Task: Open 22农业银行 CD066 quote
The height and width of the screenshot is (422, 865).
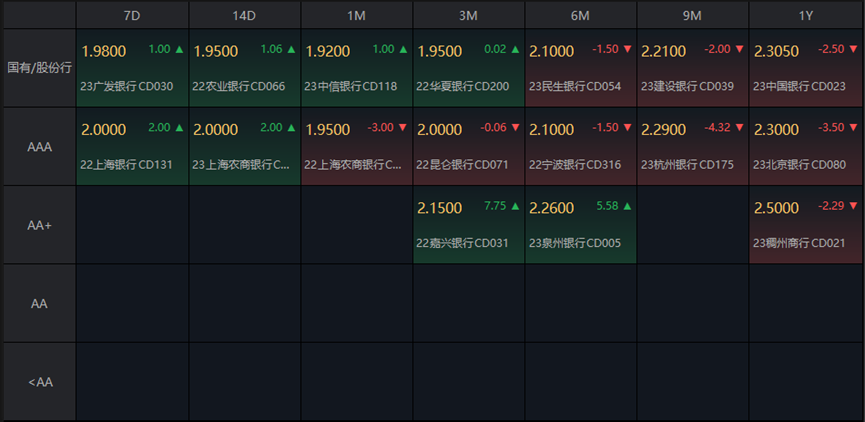Action: pyautogui.click(x=239, y=86)
